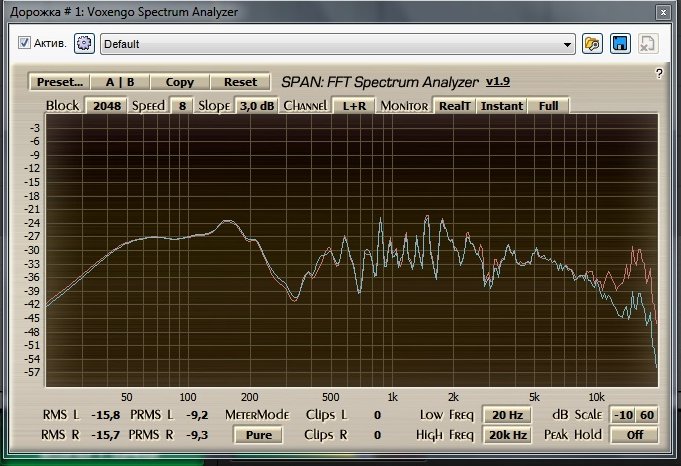Open the High Freq 20k Hz selector
Viewport: 681px width, 466px height.
[x=507, y=435]
